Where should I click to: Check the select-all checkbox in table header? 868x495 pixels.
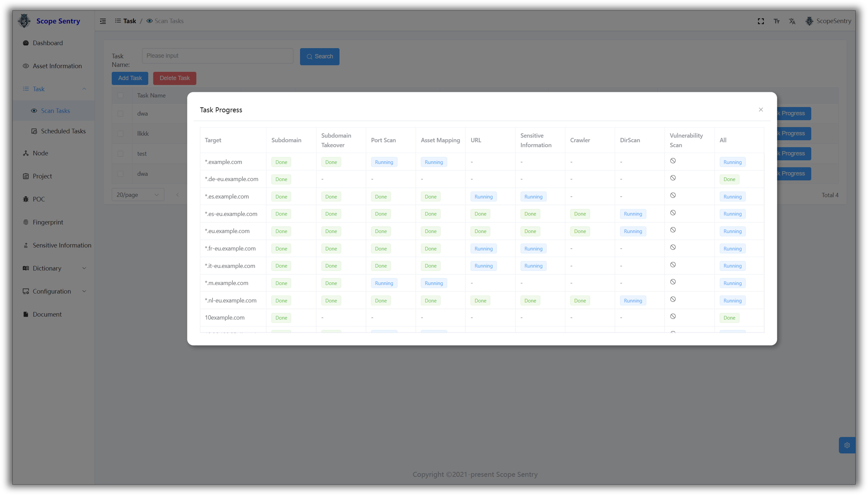(120, 95)
